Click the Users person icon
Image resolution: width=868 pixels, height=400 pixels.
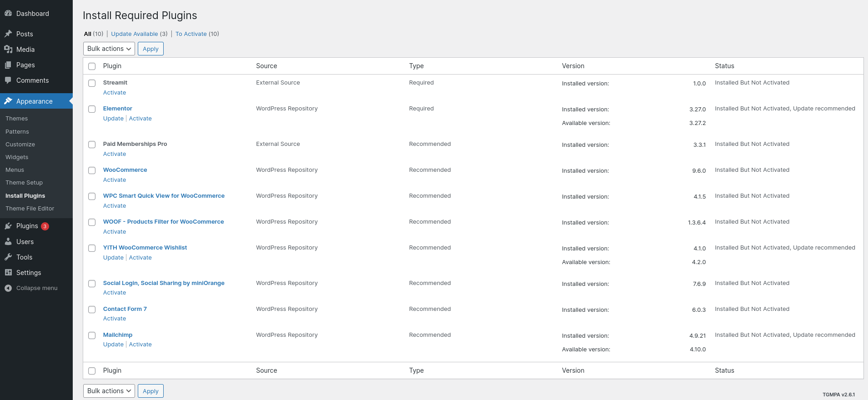[x=8, y=242]
